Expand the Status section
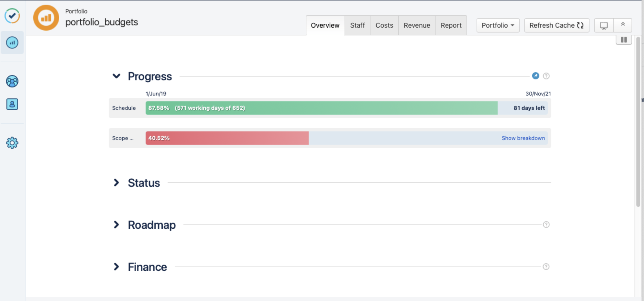The height and width of the screenshot is (301, 644). click(x=116, y=183)
